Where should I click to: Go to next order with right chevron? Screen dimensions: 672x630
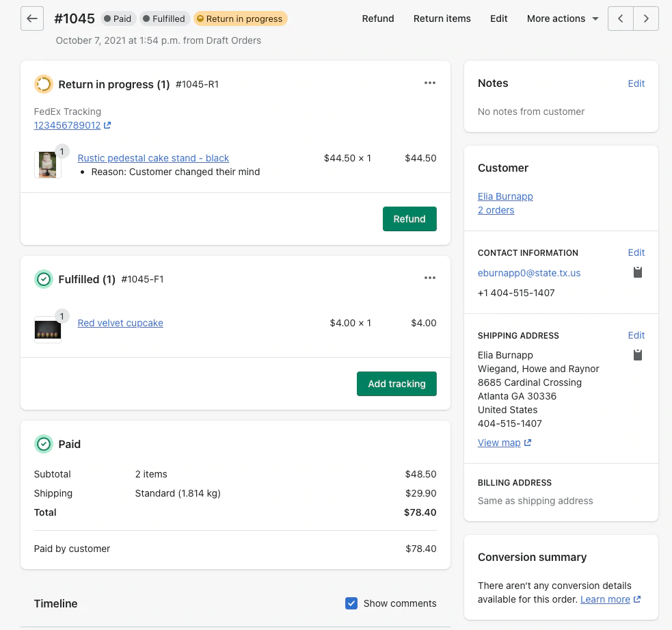(x=646, y=18)
